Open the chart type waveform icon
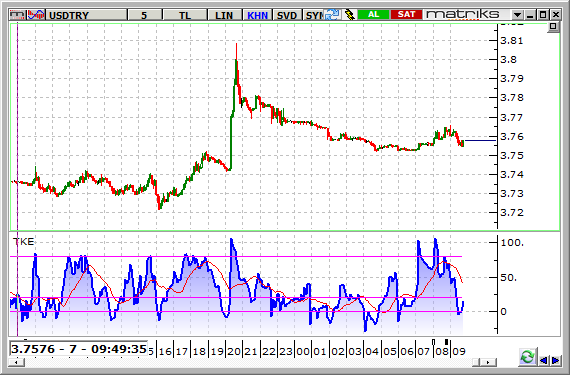The image size is (570, 375). click(x=36, y=15)
